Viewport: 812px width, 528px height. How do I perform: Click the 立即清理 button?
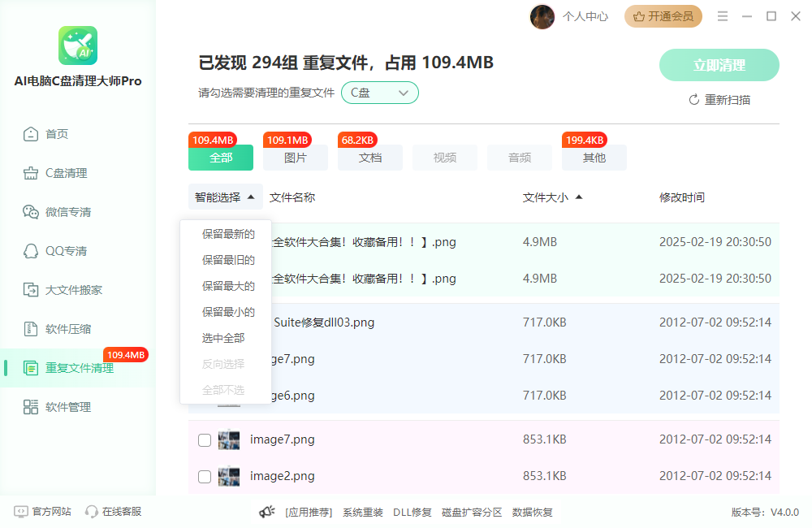point(719,65)
